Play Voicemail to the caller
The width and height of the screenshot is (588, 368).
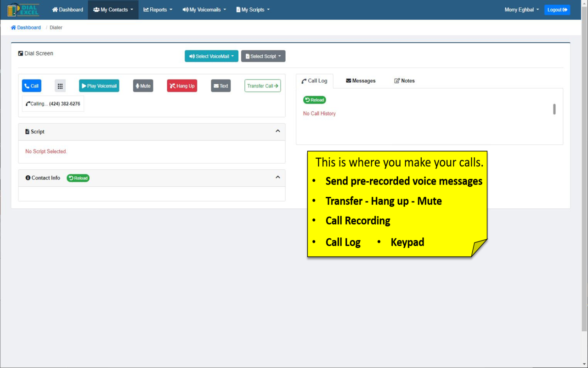99,86
